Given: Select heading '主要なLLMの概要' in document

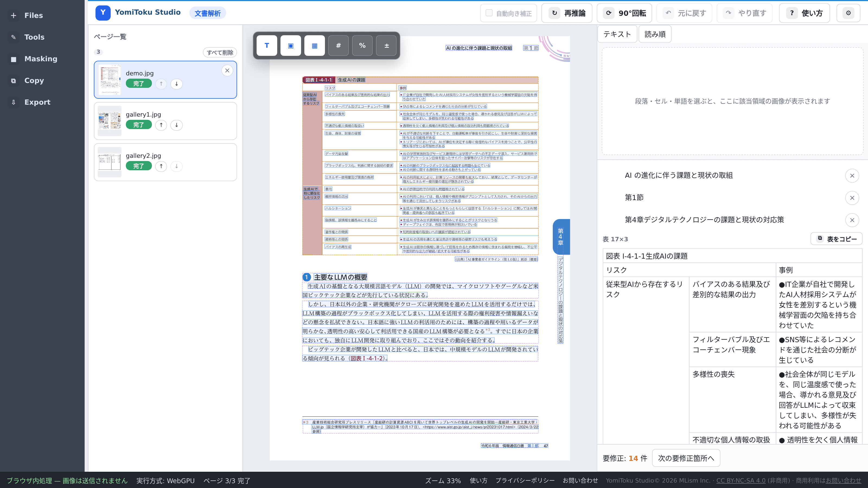Looking at the screenshot, I should pos(340,277).
